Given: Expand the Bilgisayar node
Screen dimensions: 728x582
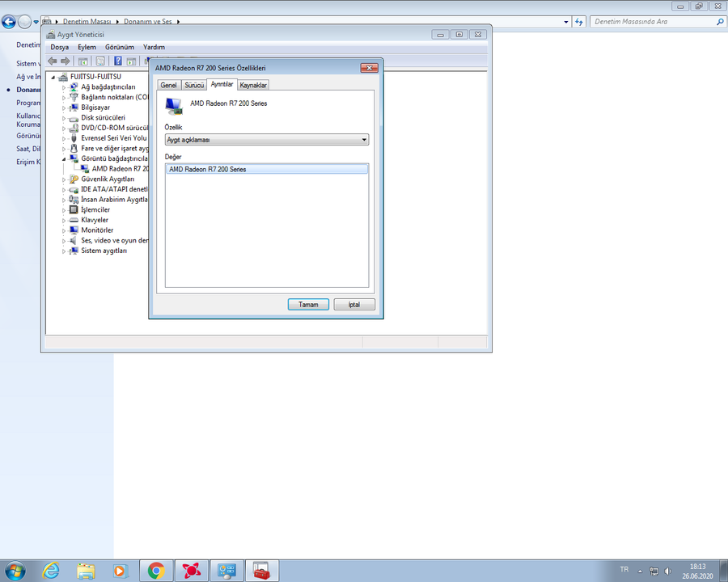Looking at the screenshot, I should (64, 108).
